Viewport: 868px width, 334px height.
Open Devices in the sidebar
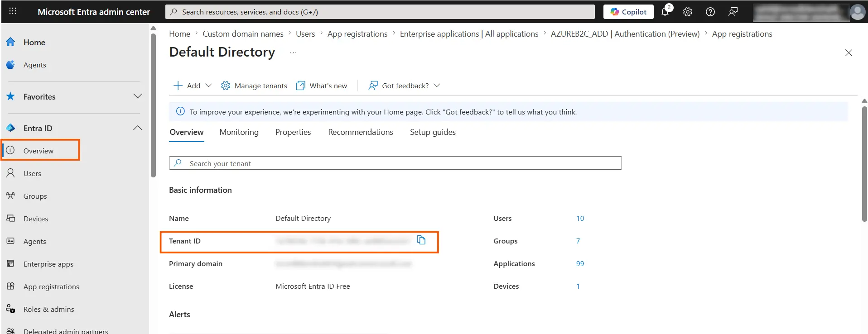pyautogui.click(x=35, y=219)
